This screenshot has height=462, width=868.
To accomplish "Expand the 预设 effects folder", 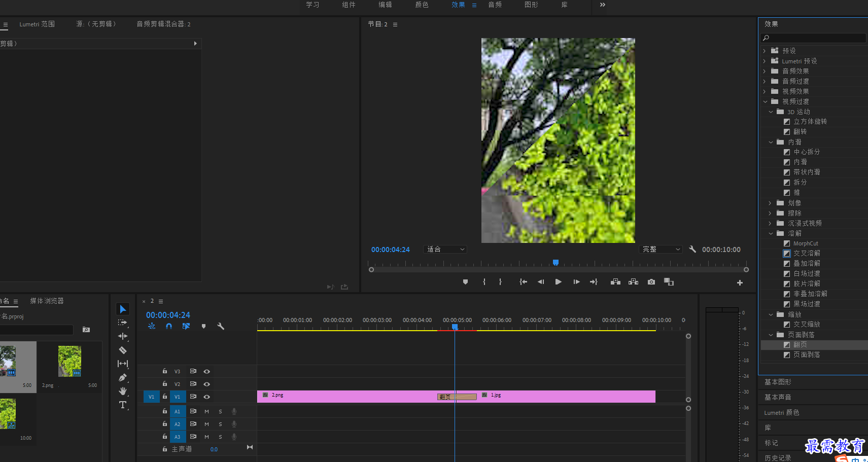I will (x=765, y=51).
